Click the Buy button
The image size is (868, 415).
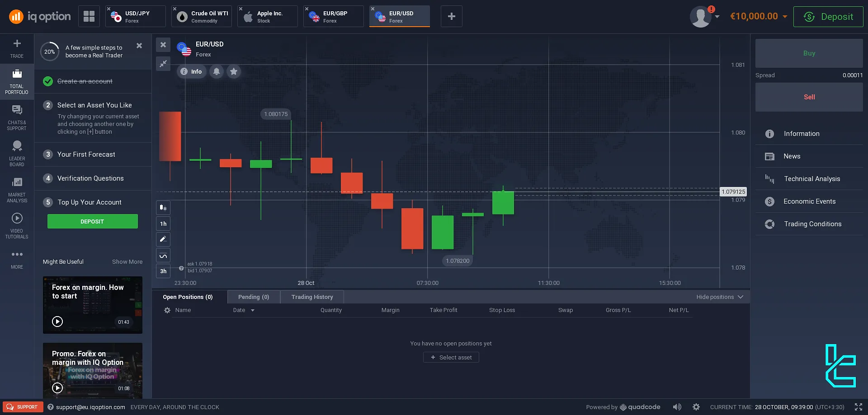(809, 53)
